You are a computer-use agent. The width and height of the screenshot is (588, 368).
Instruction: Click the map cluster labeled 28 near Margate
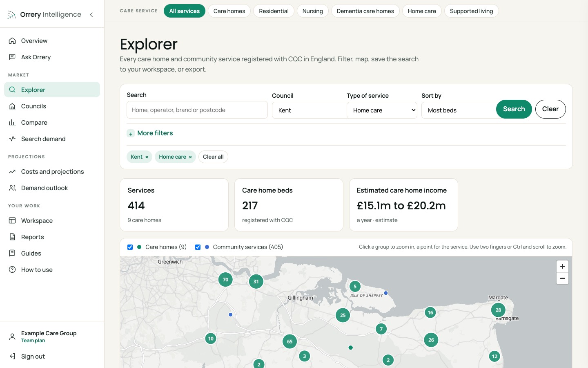pos(498,310)
